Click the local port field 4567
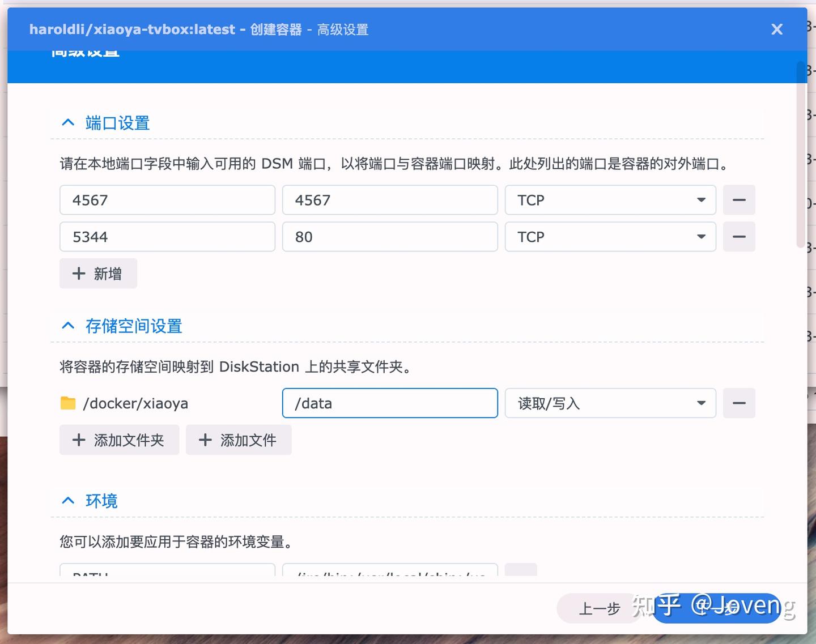 (167, 200)
